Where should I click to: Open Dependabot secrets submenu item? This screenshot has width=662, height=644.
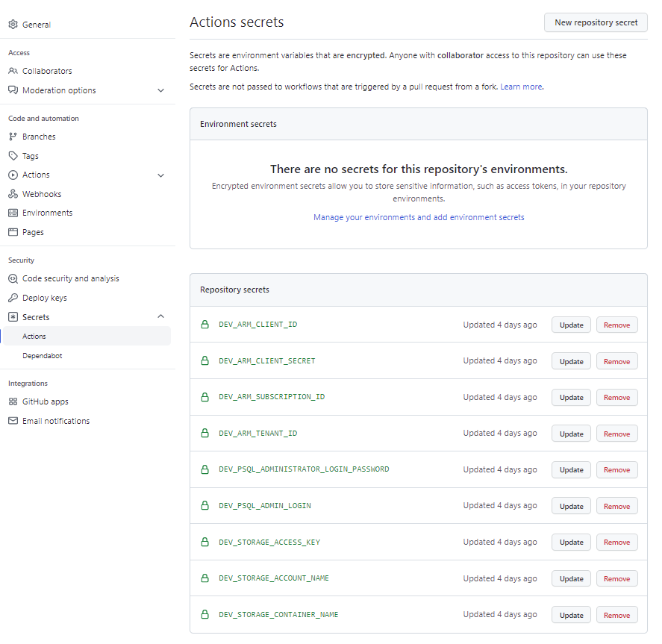(43, 356)
